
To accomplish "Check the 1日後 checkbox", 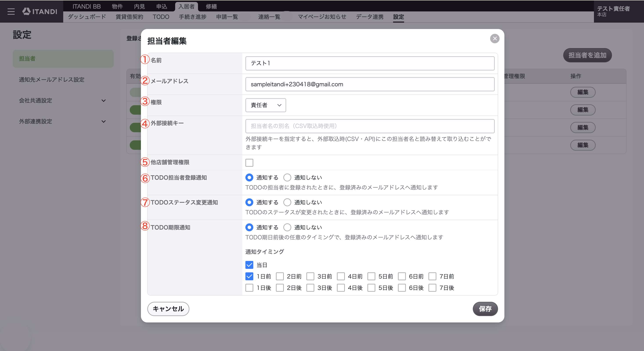I will 249,288.
